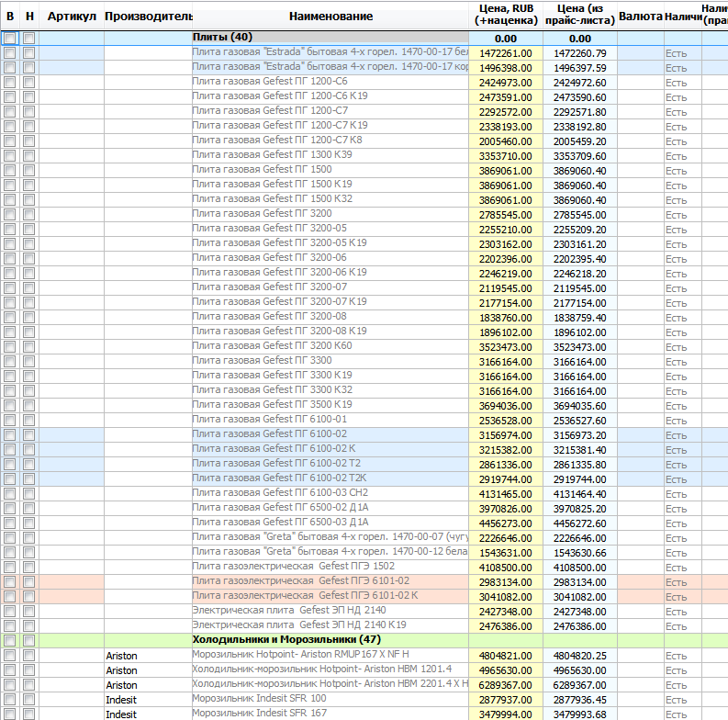Select Холодильник-морозильник Ariston HBM 2201.4 X H name

[330, 684]
